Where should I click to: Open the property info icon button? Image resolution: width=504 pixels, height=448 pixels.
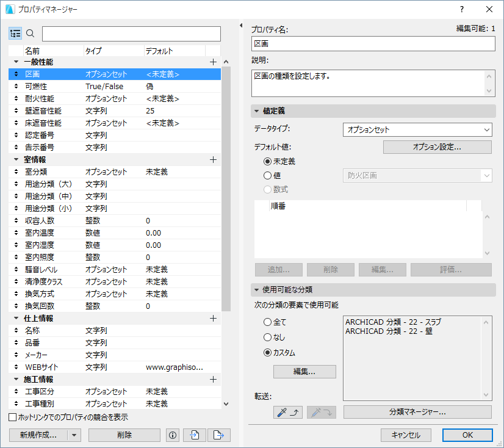tap(173, 435)
